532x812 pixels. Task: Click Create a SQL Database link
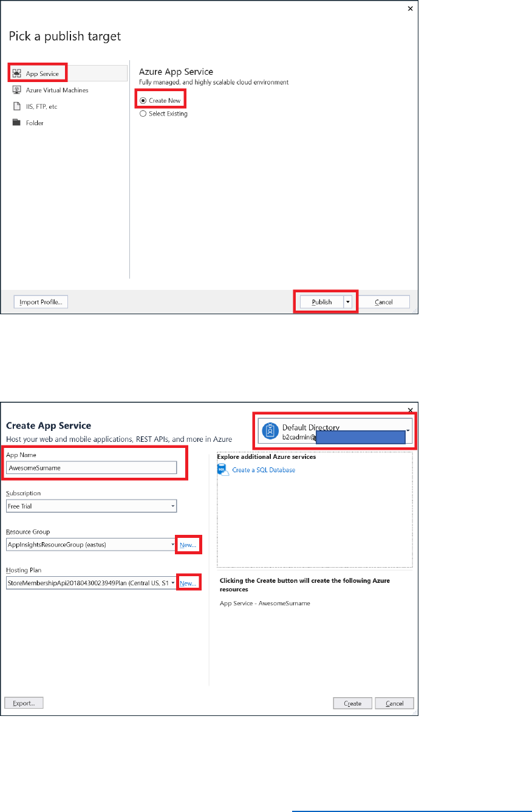264,470
